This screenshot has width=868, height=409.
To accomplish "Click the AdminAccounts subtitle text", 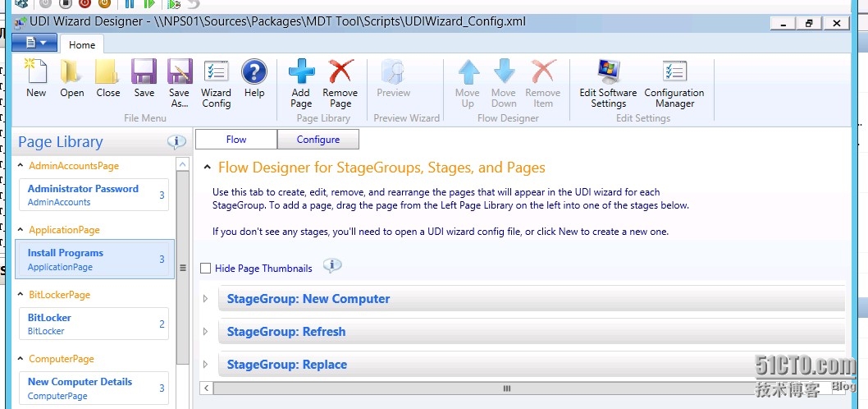I will tap(59, 202).
